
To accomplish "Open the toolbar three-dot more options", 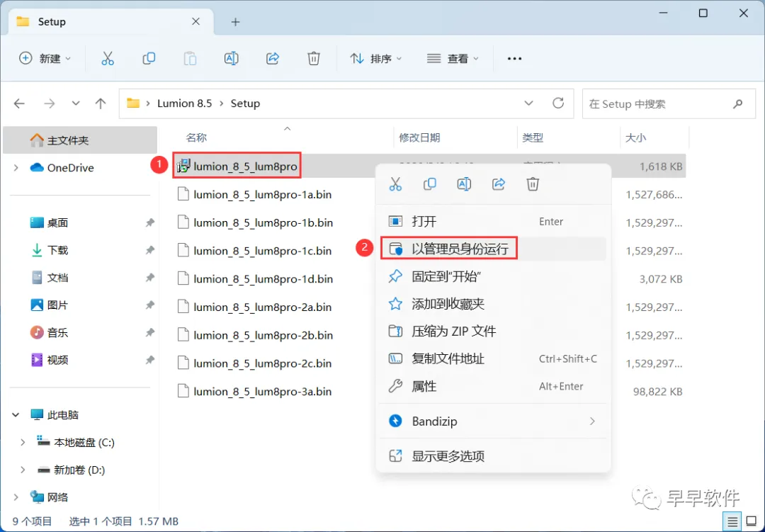I will click(x=514, y=59).
